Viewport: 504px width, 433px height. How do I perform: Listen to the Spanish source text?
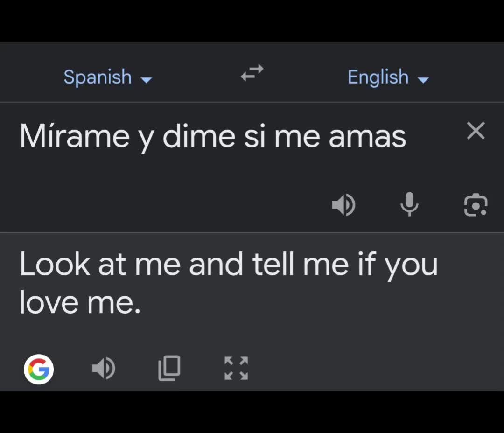(x=343, y=205)
